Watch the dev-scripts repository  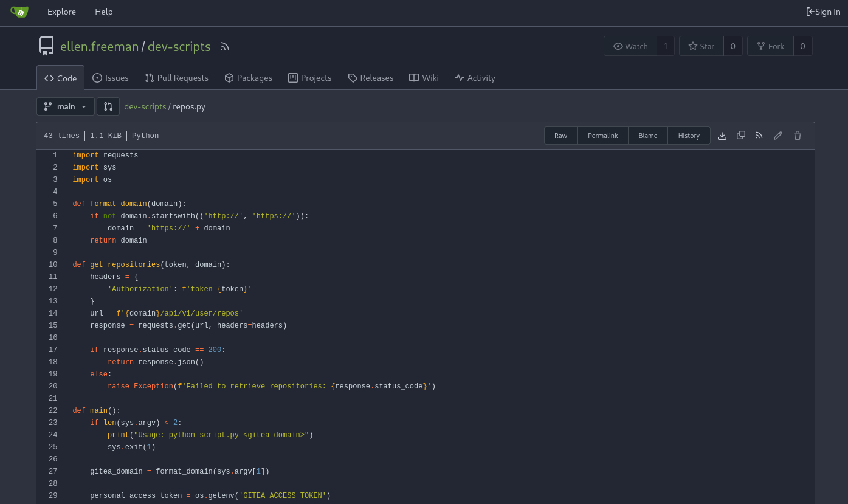click(630, 46)
